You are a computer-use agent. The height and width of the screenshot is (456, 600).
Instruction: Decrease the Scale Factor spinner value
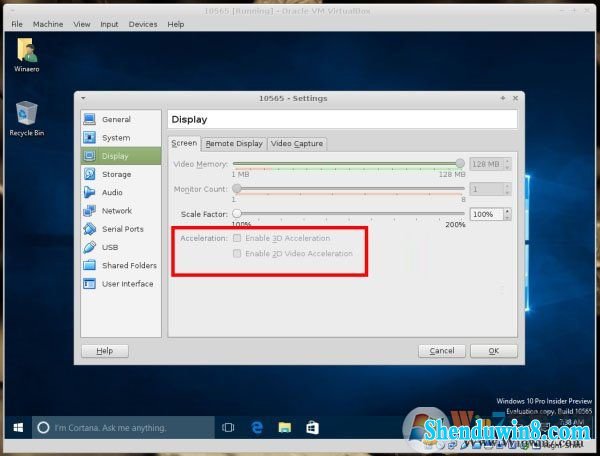[x=507, y=217]
